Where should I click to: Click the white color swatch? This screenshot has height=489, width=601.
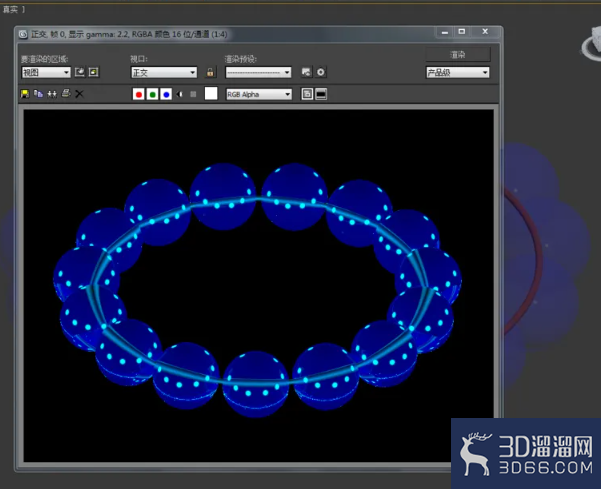211,94
